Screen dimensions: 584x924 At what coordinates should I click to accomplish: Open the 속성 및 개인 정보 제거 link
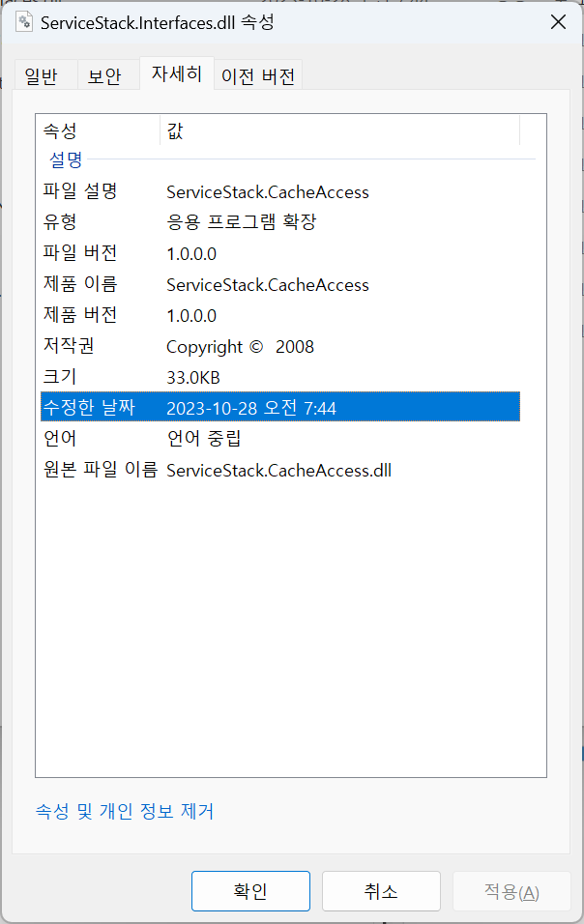pyautogui.click(x=125, y=812)
